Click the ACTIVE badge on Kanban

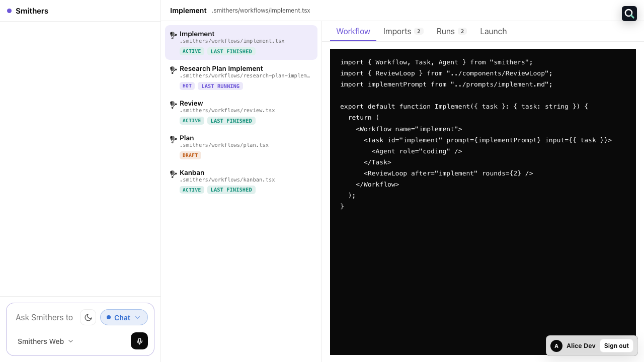192,190
